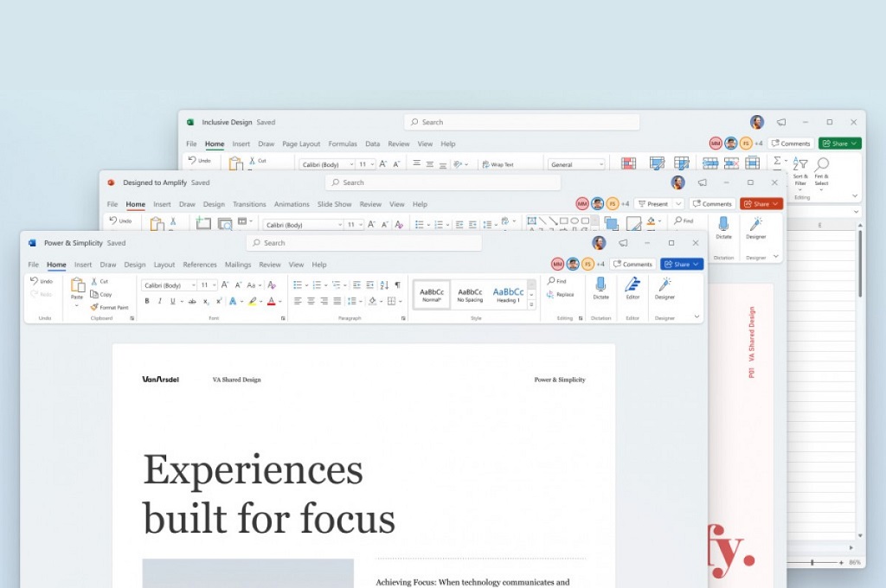Collapse the Word ribbon with the chevron

coord(697,316)
